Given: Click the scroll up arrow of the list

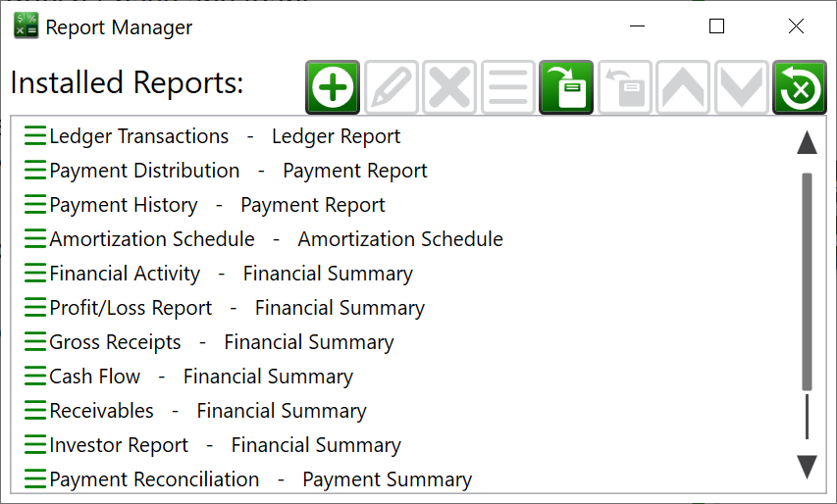Looking at the screenshot, I should coord(807,142).
